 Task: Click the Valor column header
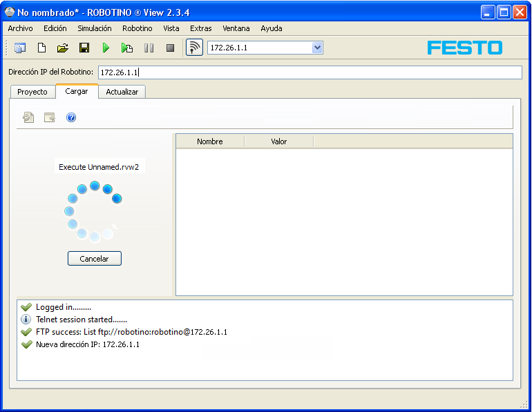coord(279,141)
